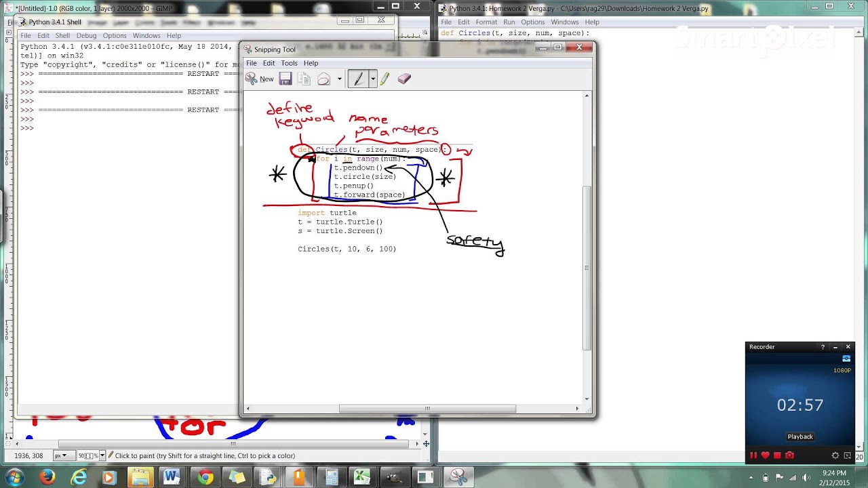Click New snip button in Snipping Tool
The image size is (868, 488).
260,79
